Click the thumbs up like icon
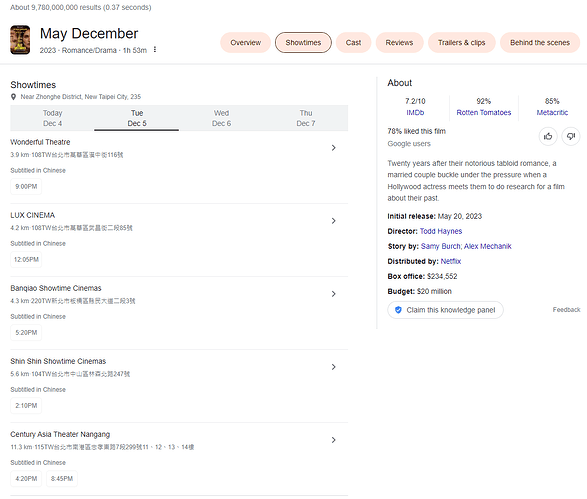Screen dimensions: 587x499 [548, 136]
